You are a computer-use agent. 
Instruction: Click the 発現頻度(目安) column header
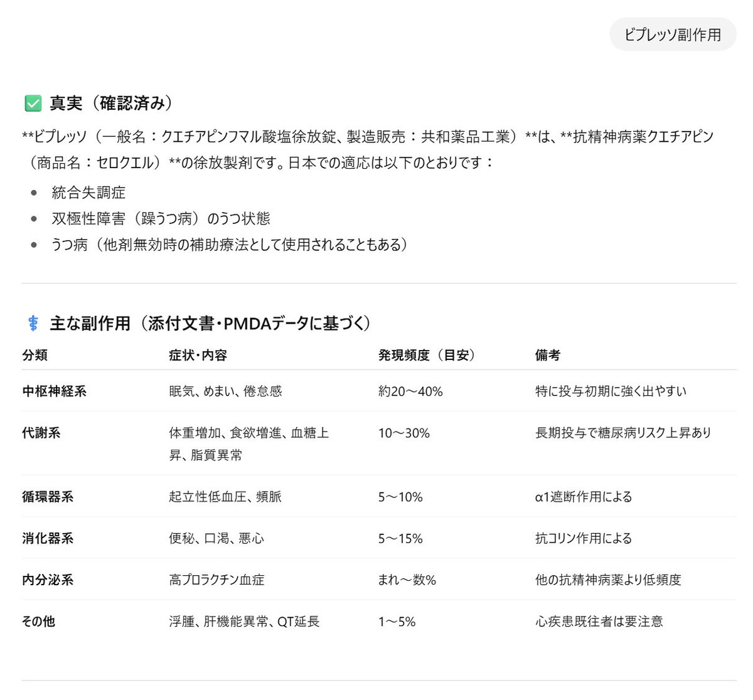coord(427,355)
